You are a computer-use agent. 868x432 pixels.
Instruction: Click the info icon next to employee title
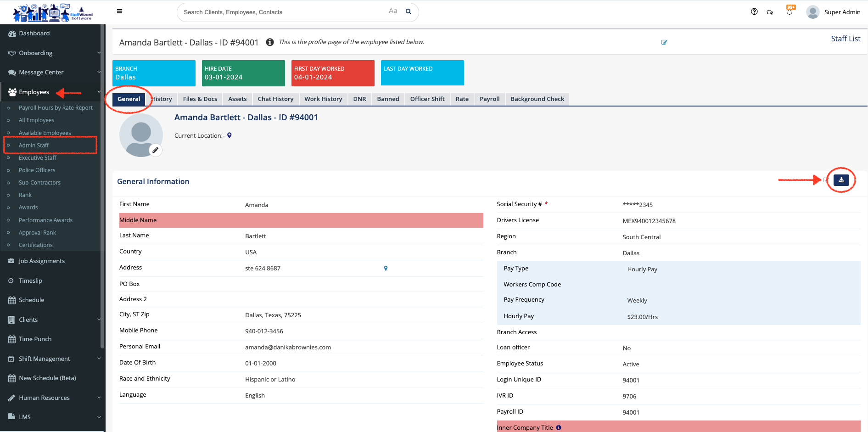pyautogui.click(x=270, y=42)
